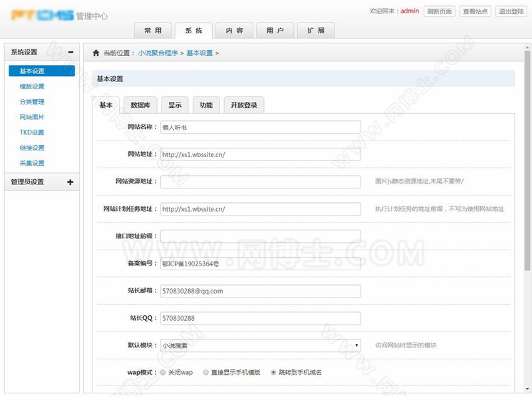Open 采集设置 in the sidebar
532x396 pixels.
tap(32, 163)
